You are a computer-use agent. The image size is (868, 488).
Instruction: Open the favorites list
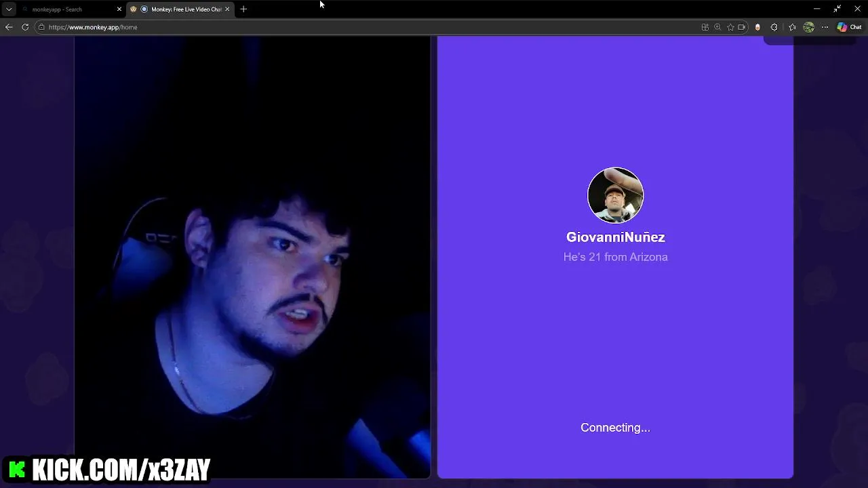coord(792,27)
